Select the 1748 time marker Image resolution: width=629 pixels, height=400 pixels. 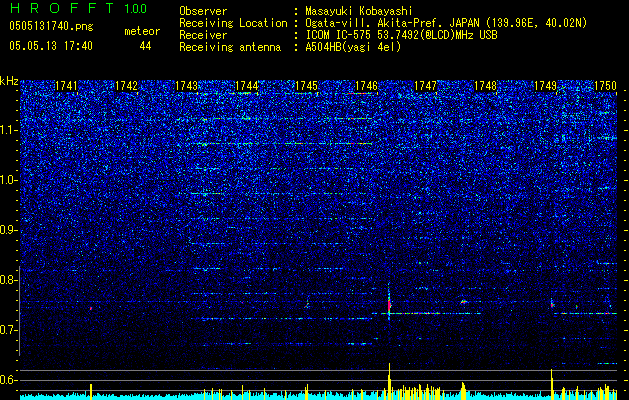(485, 86)
